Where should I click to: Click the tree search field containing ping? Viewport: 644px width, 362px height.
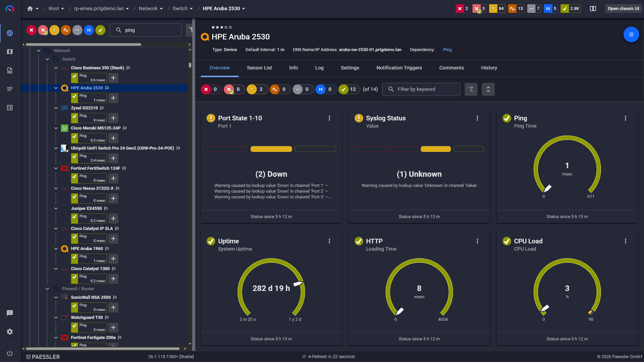coord(146,30)
